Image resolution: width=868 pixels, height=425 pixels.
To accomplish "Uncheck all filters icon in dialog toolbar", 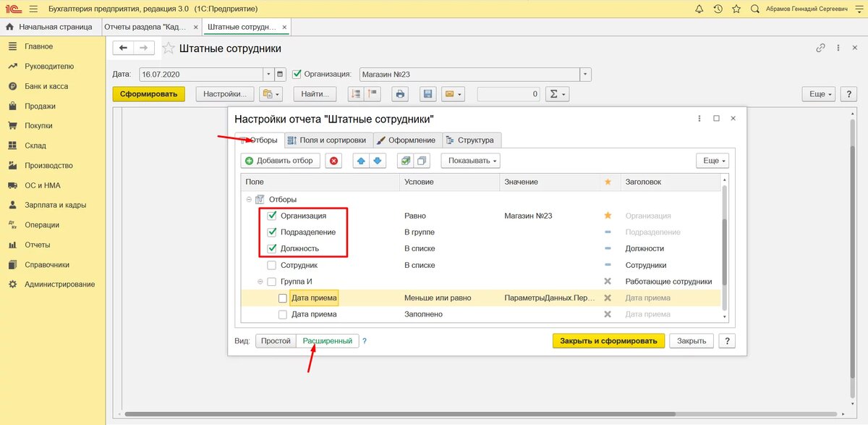I will 422,161.
